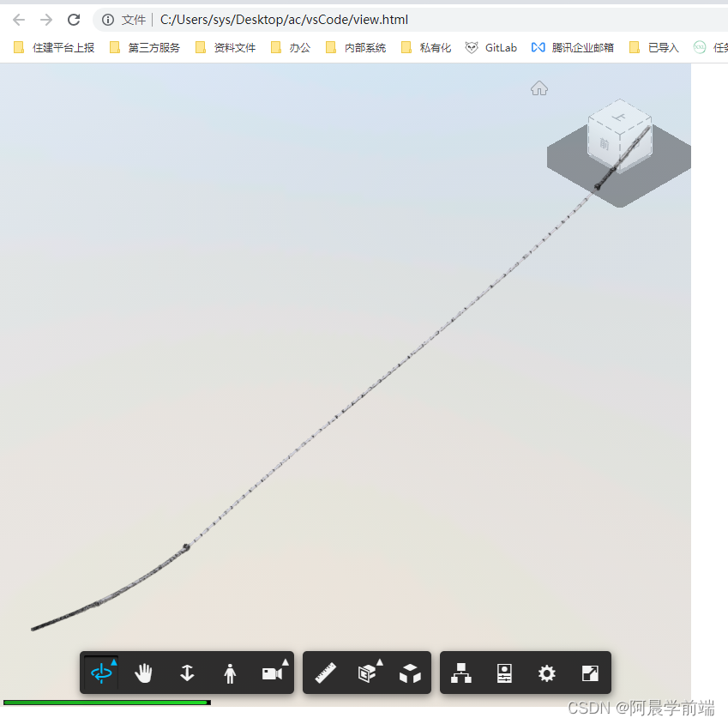Open the Camera interactions tool

273,673
